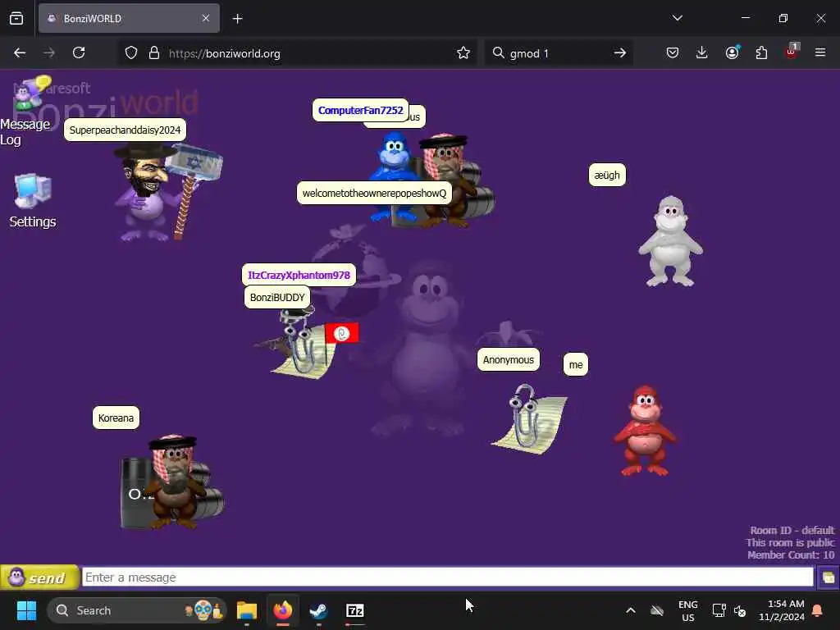Open the tracking protection shield icon
Viewport: 840px width, 630px height.
[131, 53]
